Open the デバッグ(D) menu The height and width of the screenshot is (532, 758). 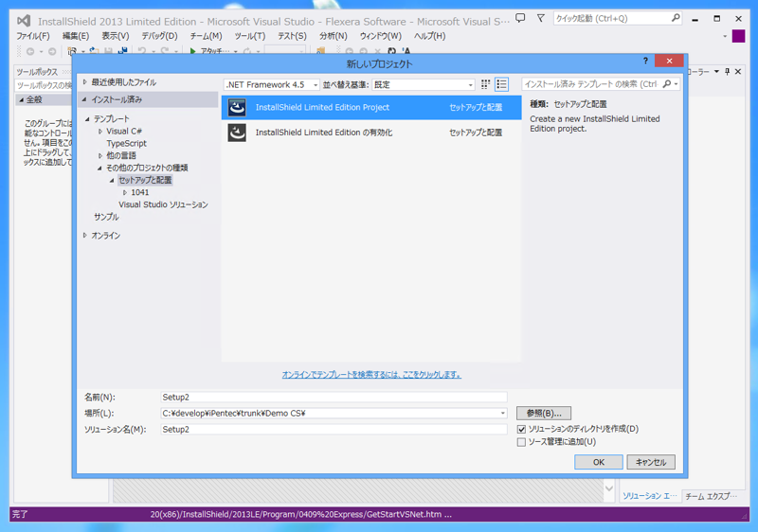coord(159,36)
